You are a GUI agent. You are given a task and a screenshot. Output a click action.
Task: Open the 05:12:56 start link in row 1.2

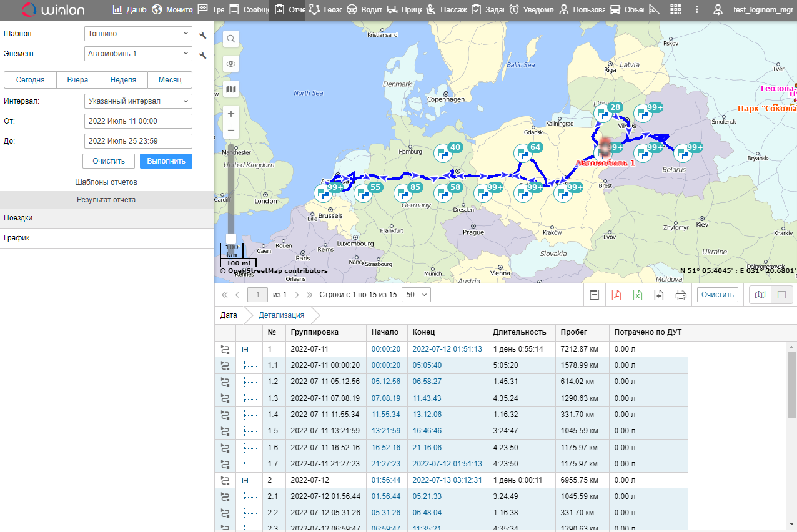coord(385,382)
